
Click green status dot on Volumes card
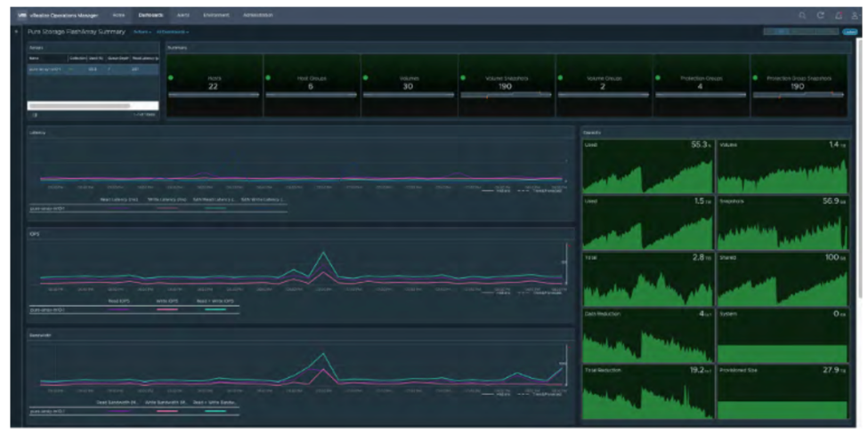click(365, 78)
